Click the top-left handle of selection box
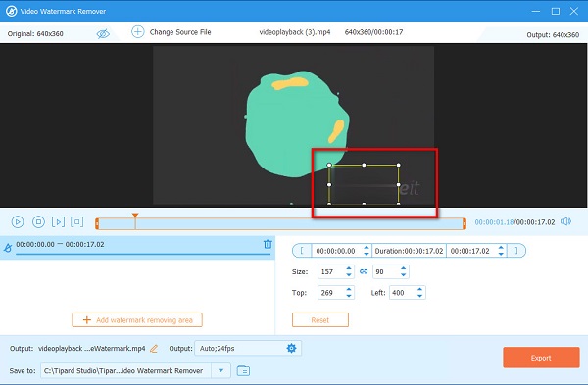588x385 pixels. tap(329, 165)
